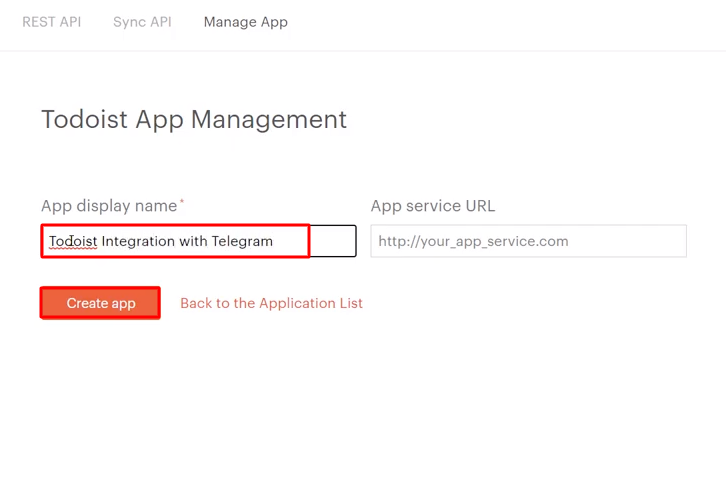This screenshot has height=500, width=726.
Task: Select the Manage App tab
Action: pos(245,22)
